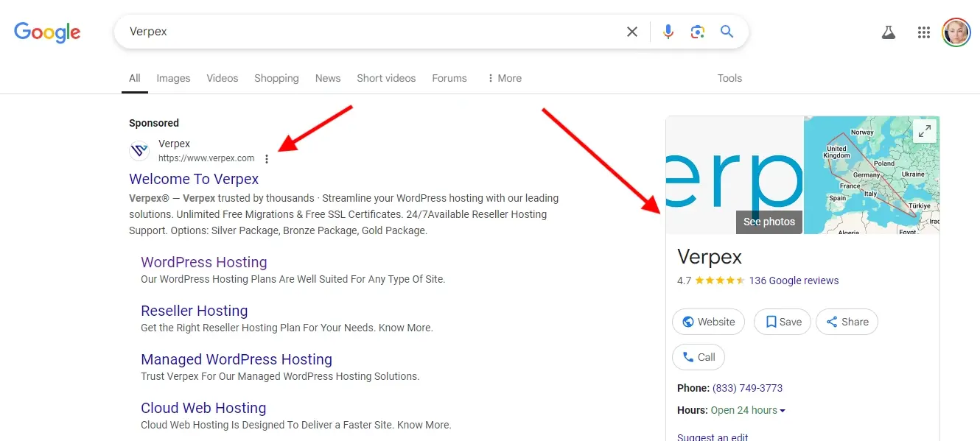Expand the More search filters menu

[504, 78]
